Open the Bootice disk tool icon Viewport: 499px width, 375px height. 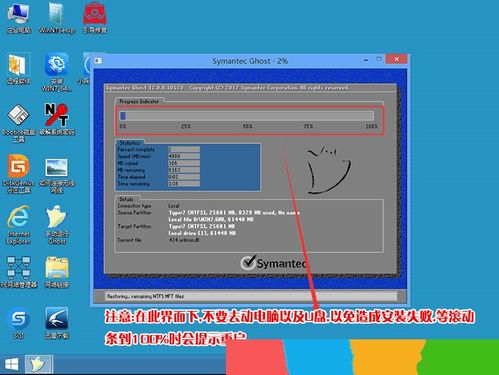coord(19,123)
